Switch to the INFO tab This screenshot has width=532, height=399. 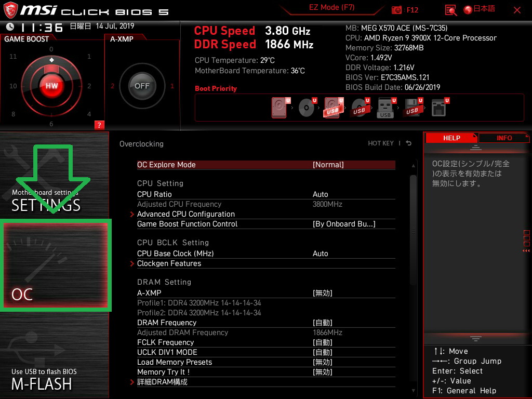point(504,138)
